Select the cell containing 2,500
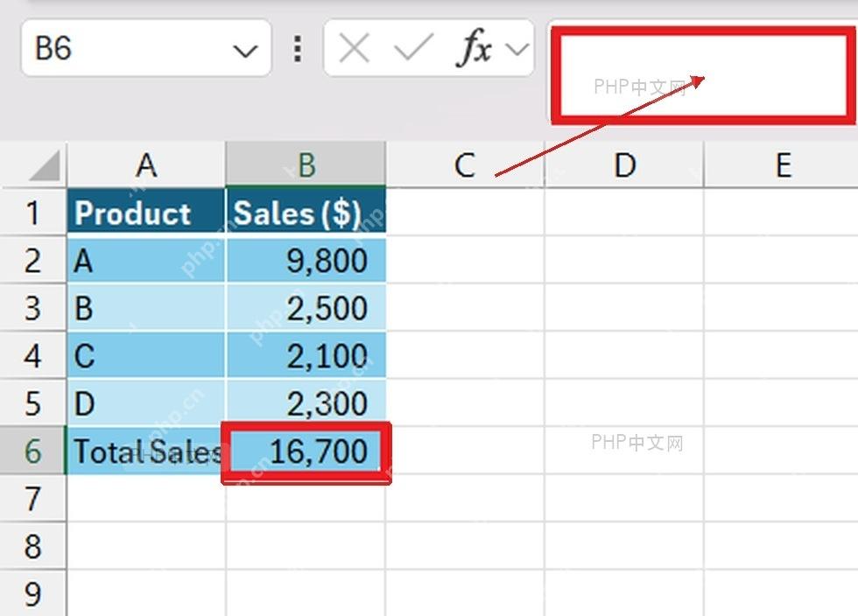This screenshot has height=616, width=858. 306,307
